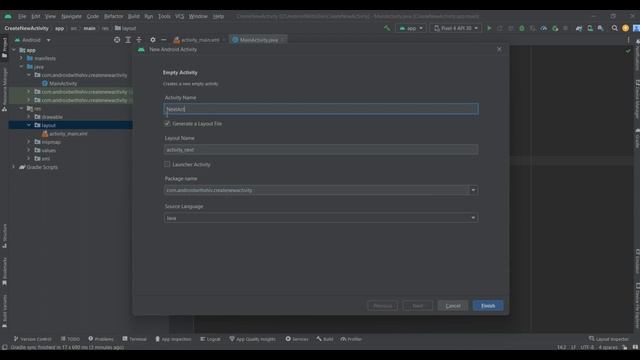
Task: Open Version Control tool window
Action: coord(32,339)
